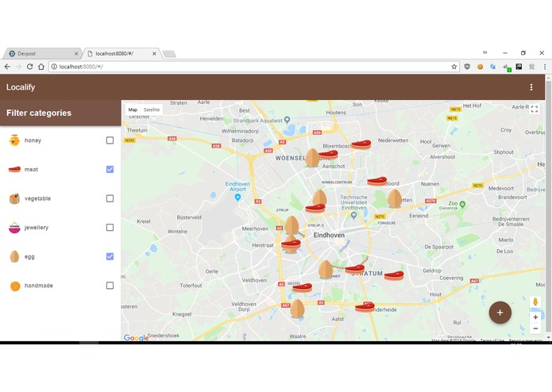Screen dimensions: 552x392
Task: Click the site info icon in address bar
Action: tap(54, 67)
